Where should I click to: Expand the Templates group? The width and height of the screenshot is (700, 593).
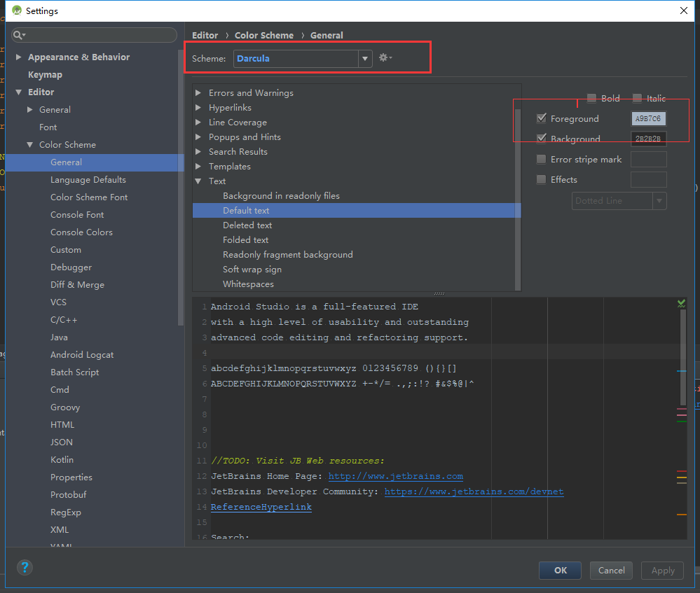click(x=198, y=167)
